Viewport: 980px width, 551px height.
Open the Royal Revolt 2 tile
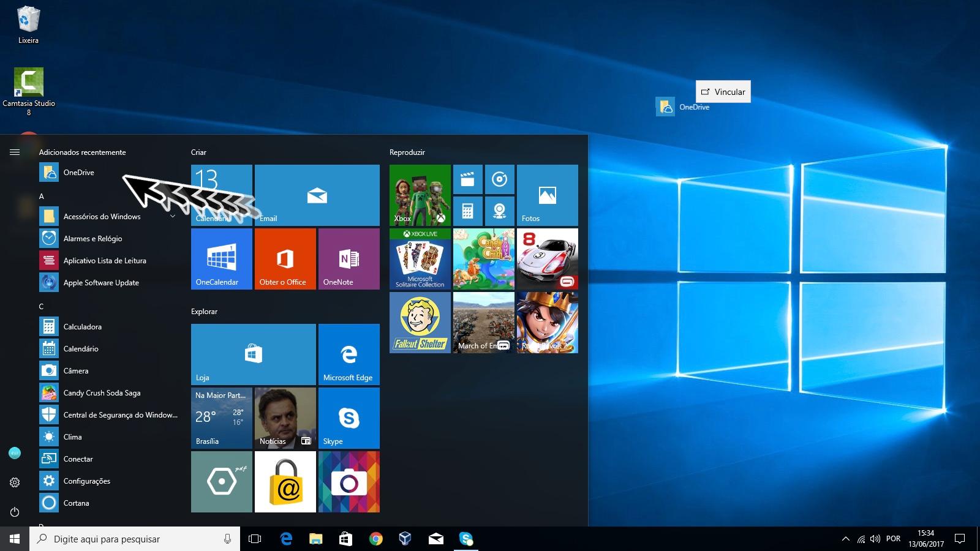[548, 323]
